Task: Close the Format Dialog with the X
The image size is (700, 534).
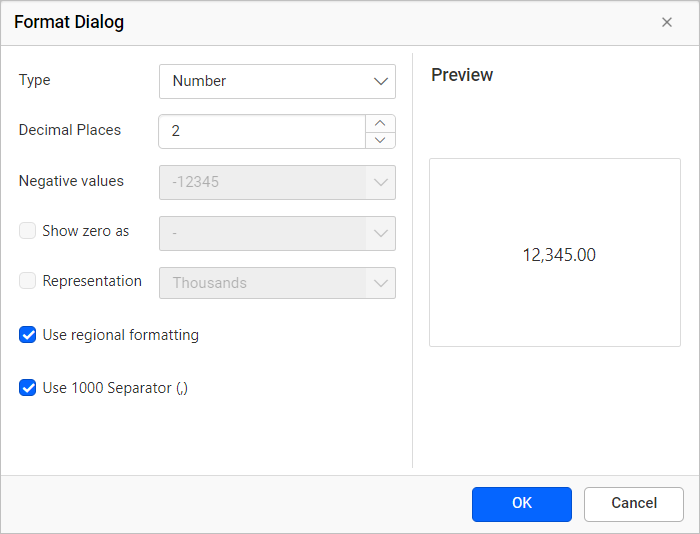Action: pyautogui.click(x=667, y=22)
